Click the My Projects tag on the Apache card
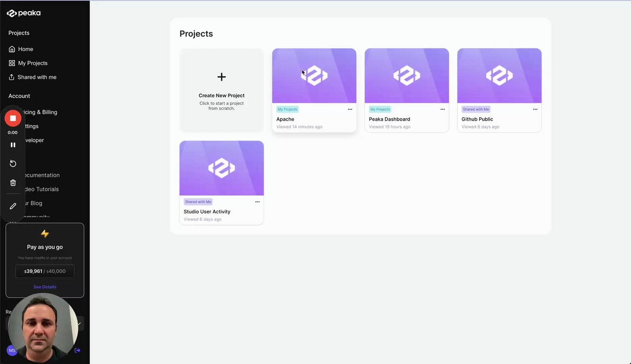Screen dimensions: 631x364 287,109
